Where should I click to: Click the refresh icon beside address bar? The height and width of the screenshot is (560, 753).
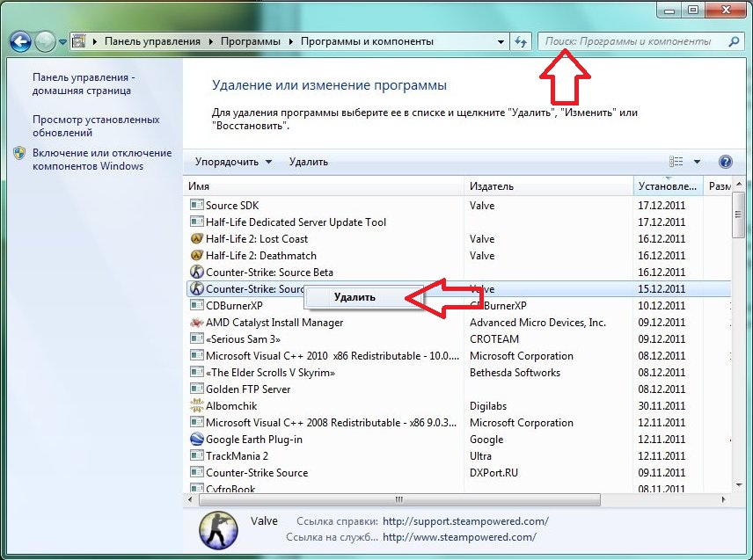click(x=520, y=41)
